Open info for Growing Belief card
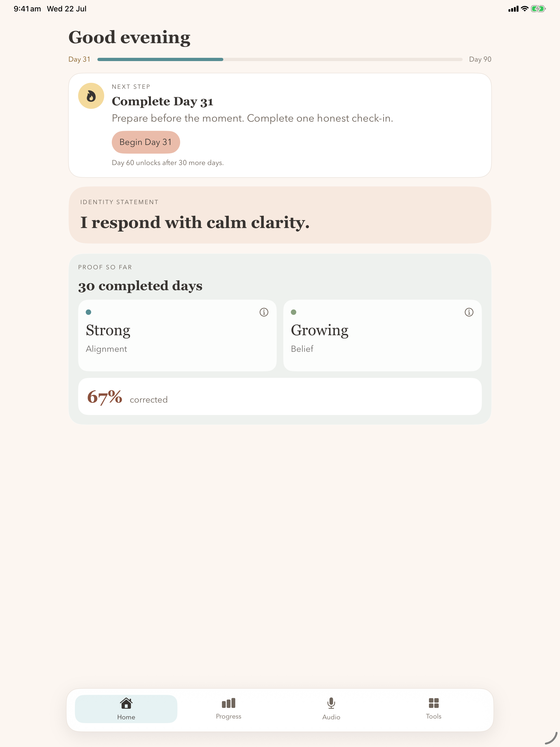Image resolution: width=560 pixels, height=747 pixels. pos(469,312)
